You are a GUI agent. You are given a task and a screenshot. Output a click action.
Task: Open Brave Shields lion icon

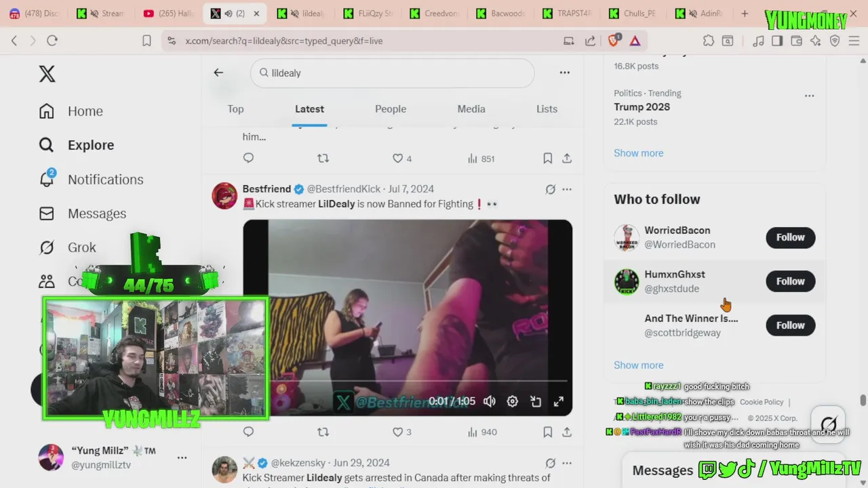click(614, 41)
